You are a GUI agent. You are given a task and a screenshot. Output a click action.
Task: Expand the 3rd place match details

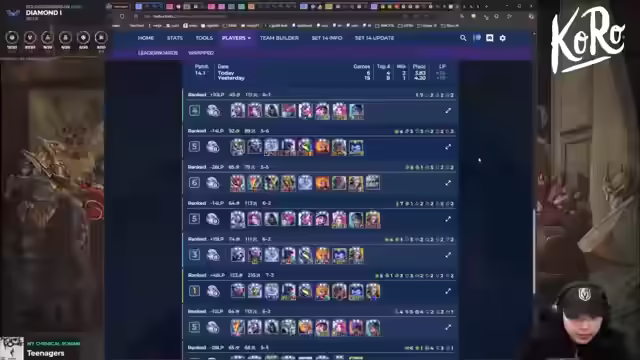click(448, 255)
